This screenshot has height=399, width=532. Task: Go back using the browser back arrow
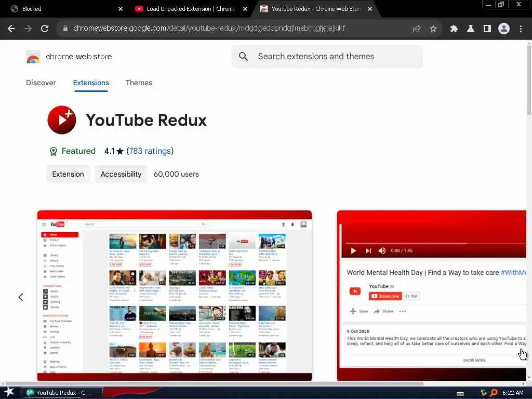(x=11, y=29)
